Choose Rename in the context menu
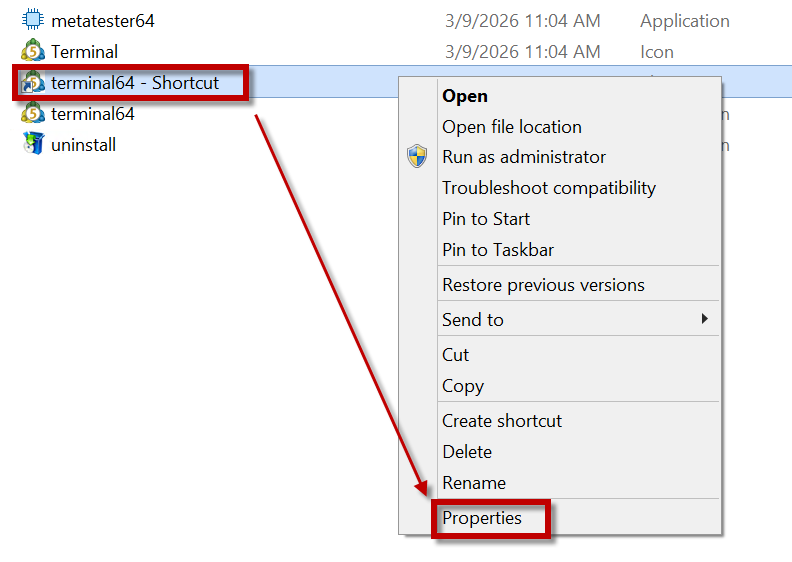Image resolution: width=792 pixels, height=562 pixels. [x=474, y=483]
